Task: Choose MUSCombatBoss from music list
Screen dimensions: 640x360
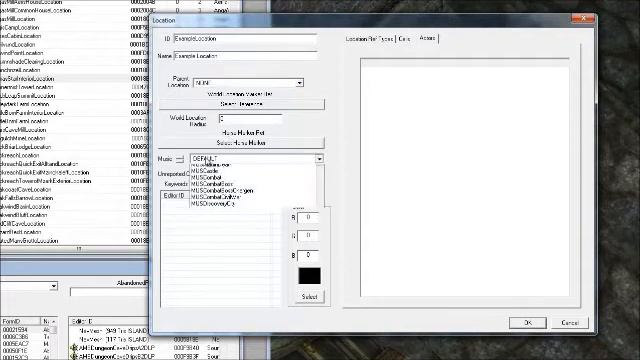Action: pos(212,184)
